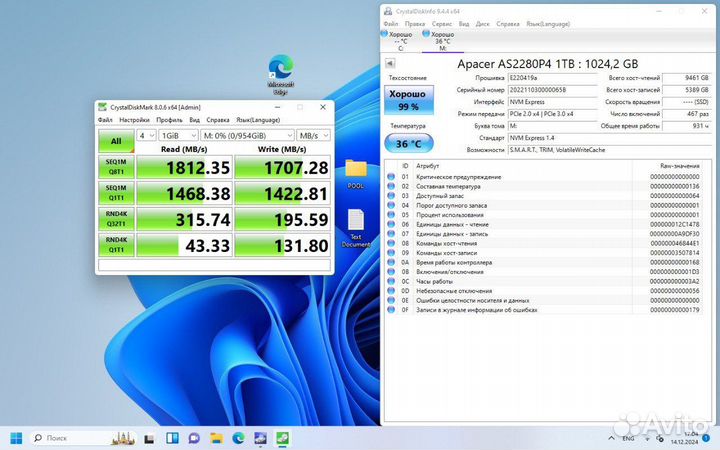Open Сервис menu in CrystalDiskInfo

click(x=442, y=23)
